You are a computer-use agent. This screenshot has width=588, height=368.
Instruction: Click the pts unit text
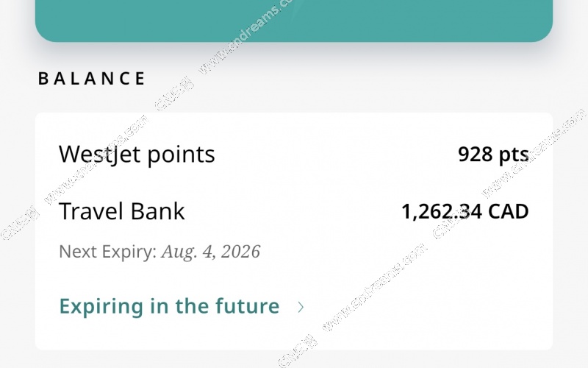coord(513,155)
